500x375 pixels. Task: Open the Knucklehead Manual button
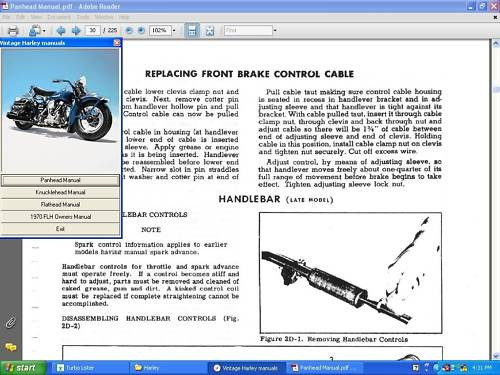(60, 192)
